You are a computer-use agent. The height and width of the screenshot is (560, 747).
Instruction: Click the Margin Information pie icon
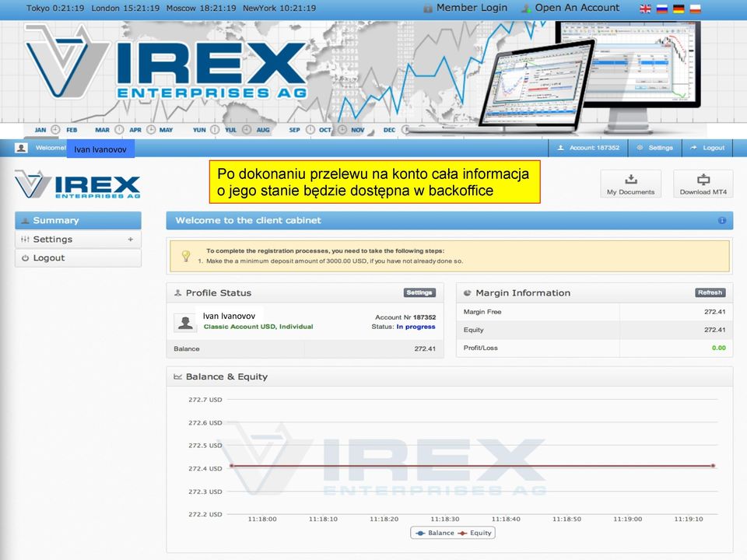click(468, 293)
